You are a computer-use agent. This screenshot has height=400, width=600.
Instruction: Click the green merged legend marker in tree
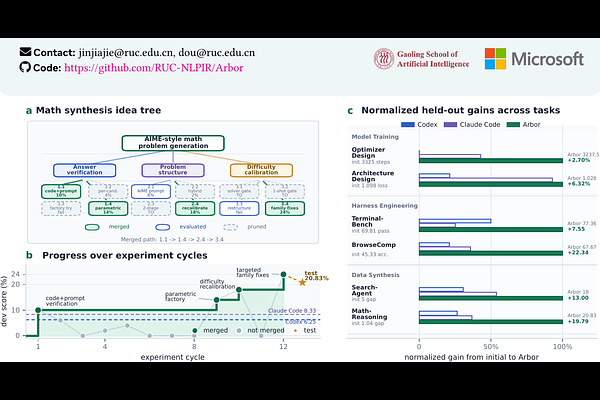[x=92, y=227]
